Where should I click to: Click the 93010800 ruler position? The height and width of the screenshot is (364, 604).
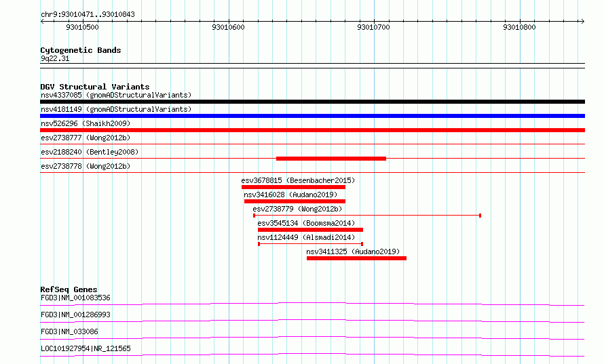(x=519, y=27)
